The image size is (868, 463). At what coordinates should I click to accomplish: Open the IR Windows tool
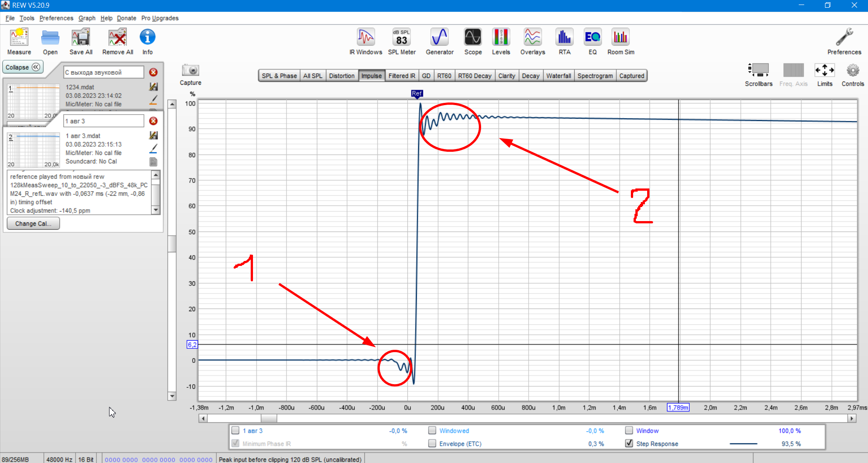coord(366,37)
